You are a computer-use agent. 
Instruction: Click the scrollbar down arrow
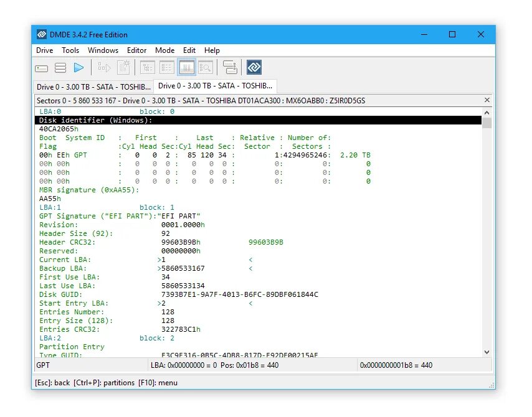(x=487, y=352)
